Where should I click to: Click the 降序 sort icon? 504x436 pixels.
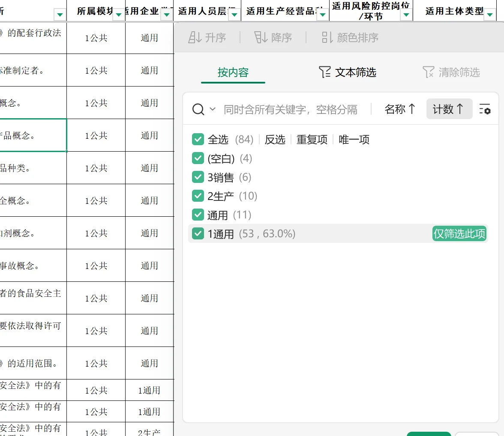tap(261, 37)
